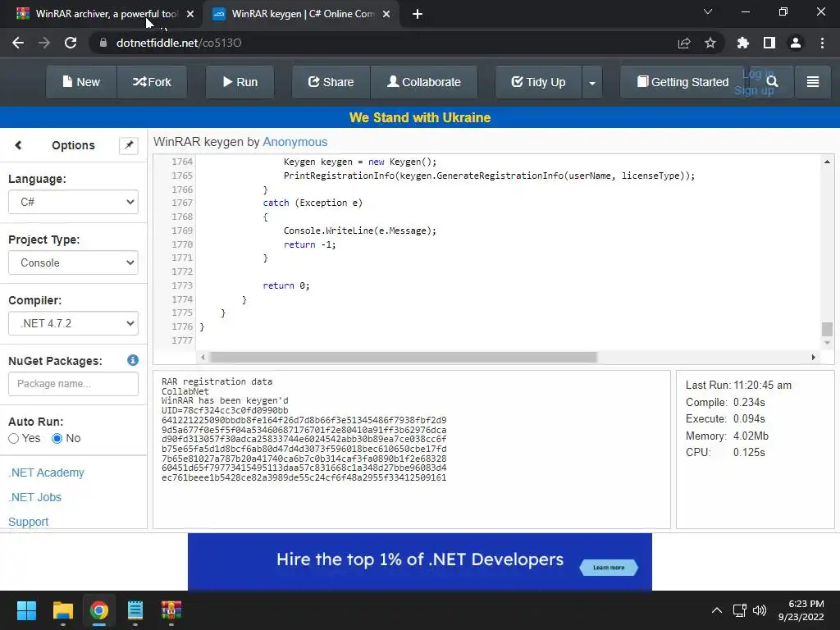Click the code editor horizontal scrollbar thumb

[404, 358]
